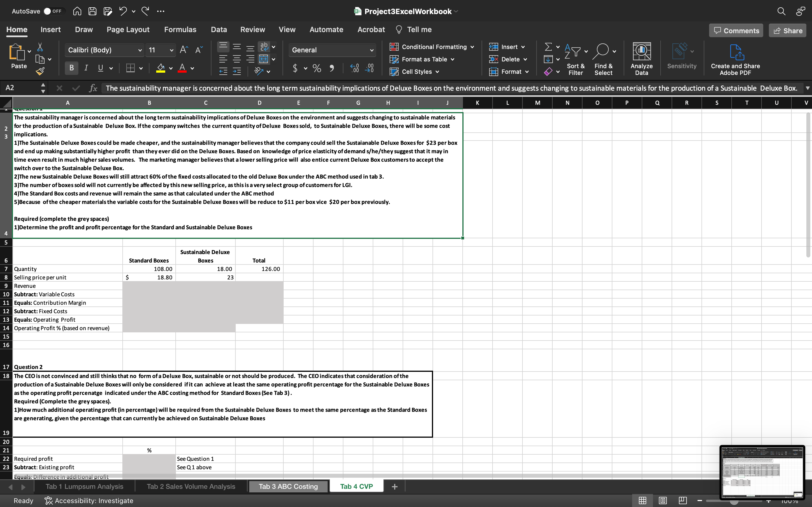Click the Comments button
Screen dimensions: 812x507
click(x=736, y=30)
